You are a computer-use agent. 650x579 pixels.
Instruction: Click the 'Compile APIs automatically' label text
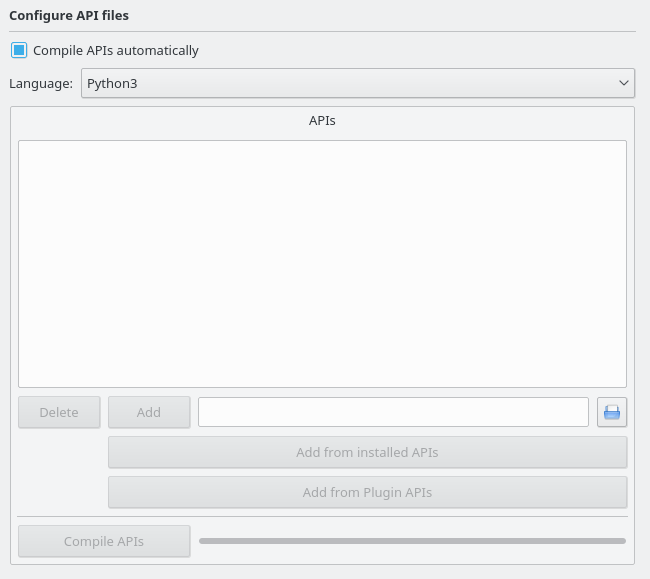pos(116,50)
